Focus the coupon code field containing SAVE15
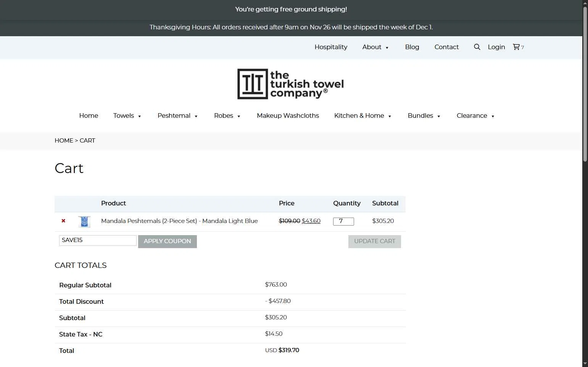This screenshot has height=367, width=588. [98, 240]
